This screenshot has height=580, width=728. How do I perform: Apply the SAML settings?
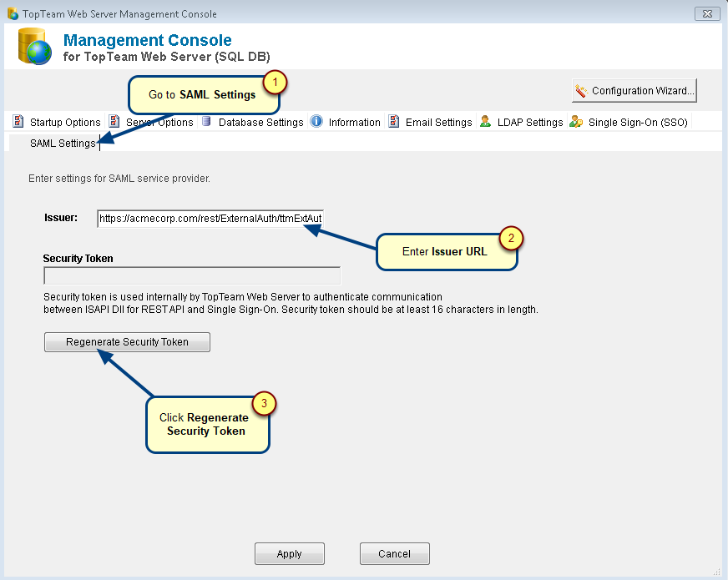click(289, 553)
